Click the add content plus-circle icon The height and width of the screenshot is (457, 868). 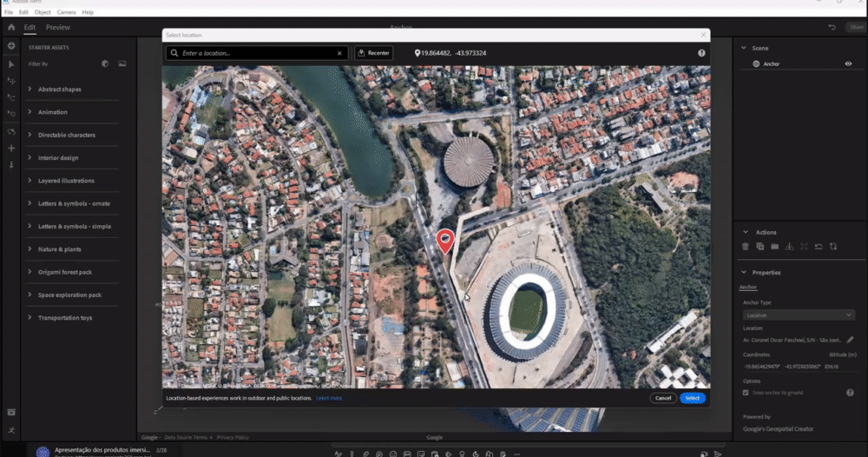[x=11, y=46]
